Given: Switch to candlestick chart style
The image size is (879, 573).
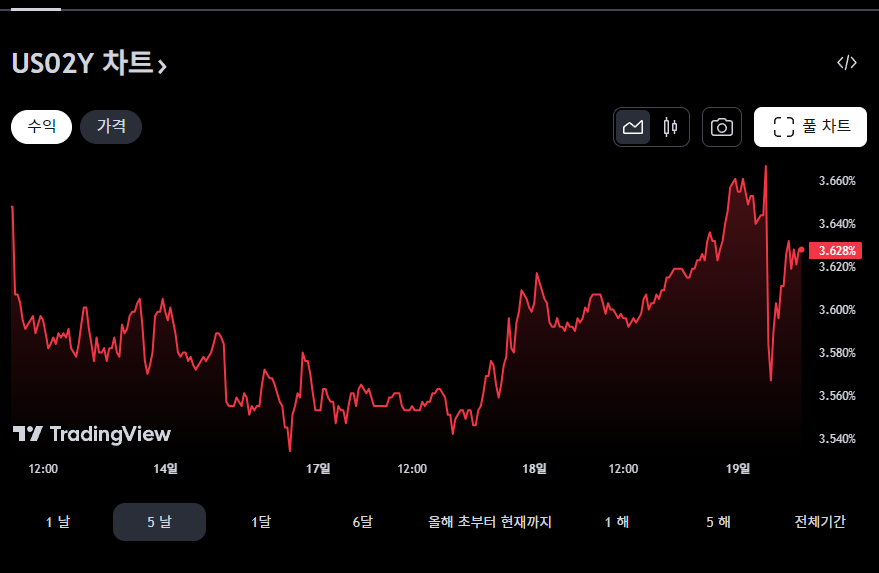Looking at the screenshot, I should click(670, 127).
